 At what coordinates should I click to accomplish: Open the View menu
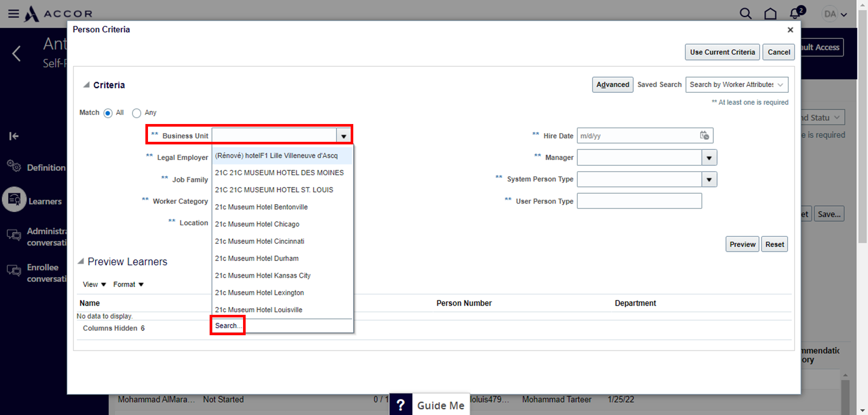point(94,284)
